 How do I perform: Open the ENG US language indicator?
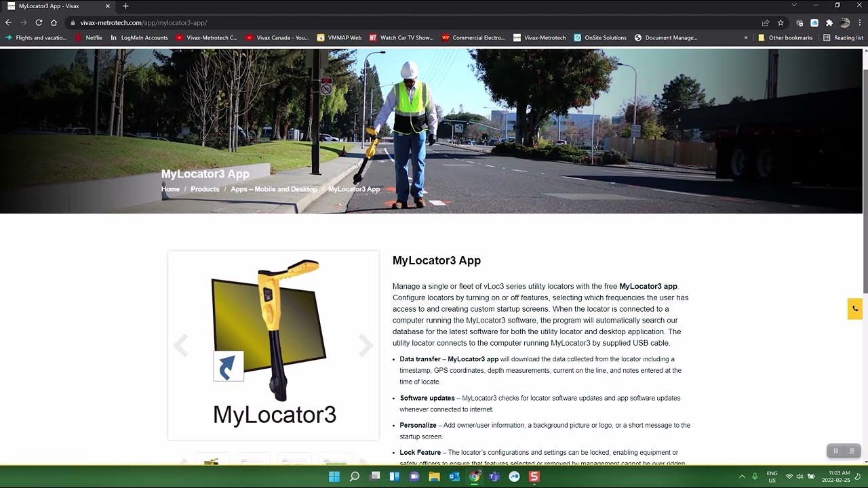(772, 476)
